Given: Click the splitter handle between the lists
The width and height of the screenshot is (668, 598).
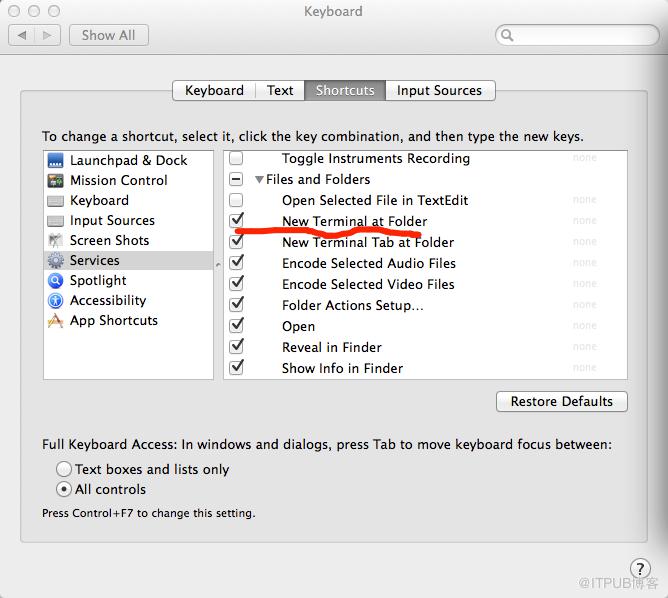Looking at the screenshot, I should click(x=218, y=264).
